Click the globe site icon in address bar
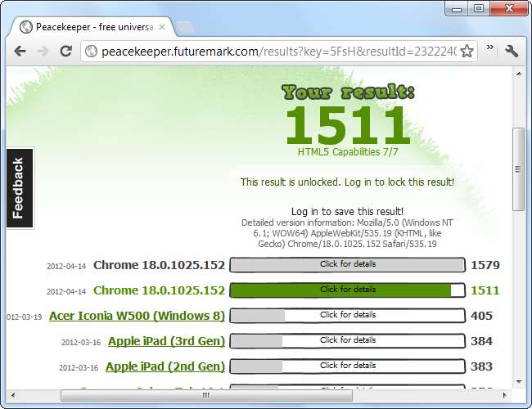This screenshot has height=409, width=532. 91,52
